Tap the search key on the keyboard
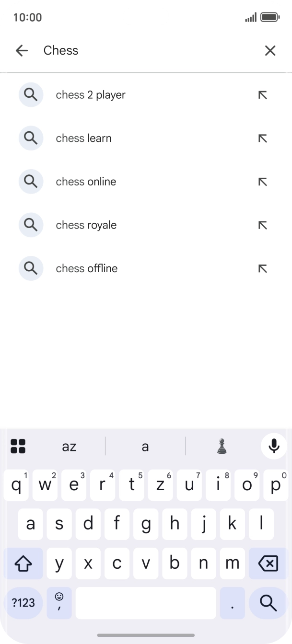The width and height of the screenshot is (292, 644). pyautogui.click(x=268, y=603)
